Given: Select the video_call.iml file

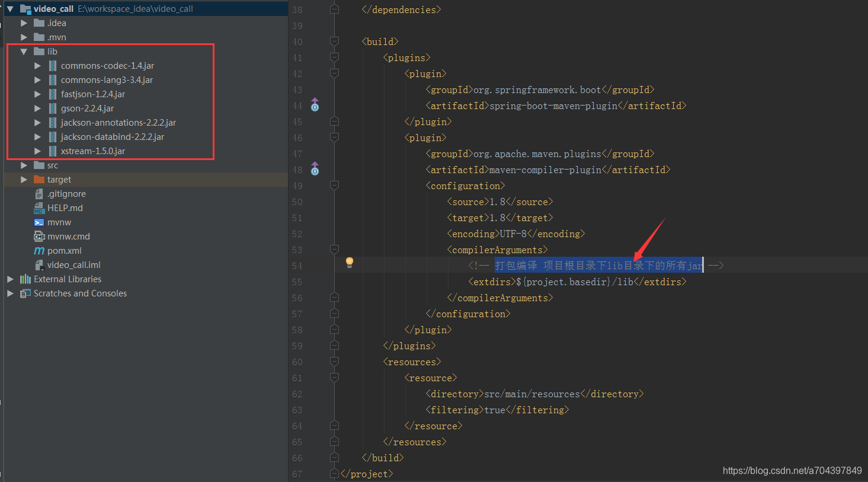Looking at the screenshot, I should (x=74, y=265).
